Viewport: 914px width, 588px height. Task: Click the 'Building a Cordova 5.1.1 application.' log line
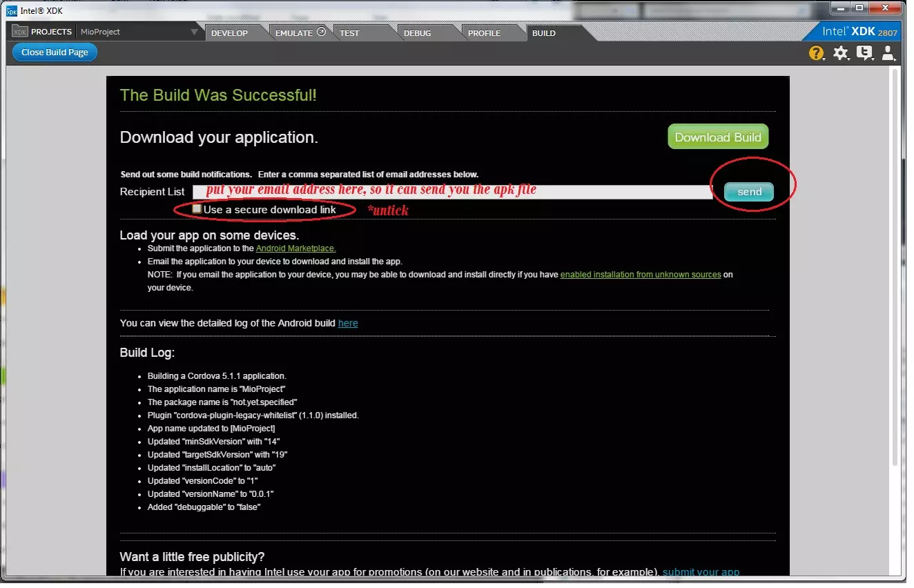click(217, 376)
